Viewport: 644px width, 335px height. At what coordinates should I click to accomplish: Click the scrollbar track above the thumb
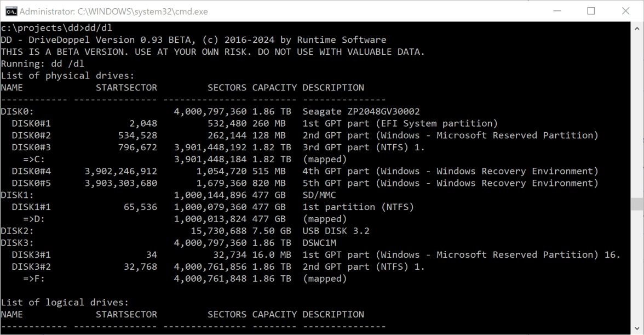pyautogui.click(x=636, y=110)
